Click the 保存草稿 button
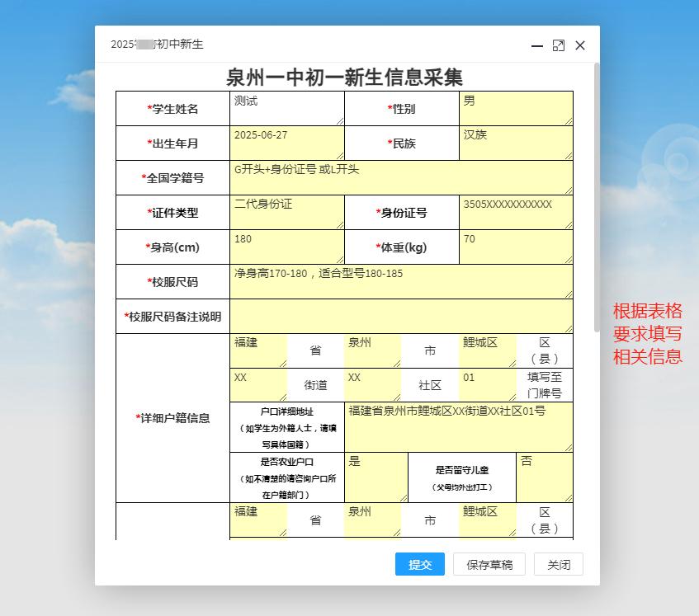Image resolution: width=699 pixels, height=616 pixels. tap(489, 564)
